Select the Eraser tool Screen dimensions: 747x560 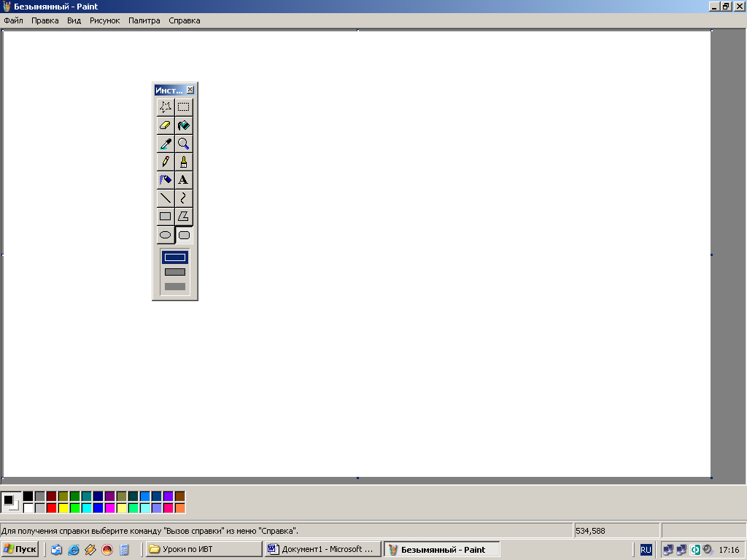coord(166,125)
